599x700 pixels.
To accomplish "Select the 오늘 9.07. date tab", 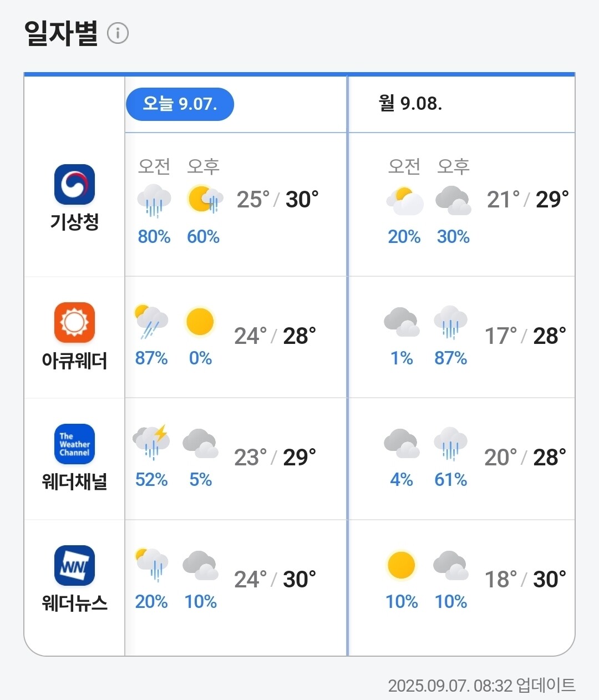I will pos(180,104).
